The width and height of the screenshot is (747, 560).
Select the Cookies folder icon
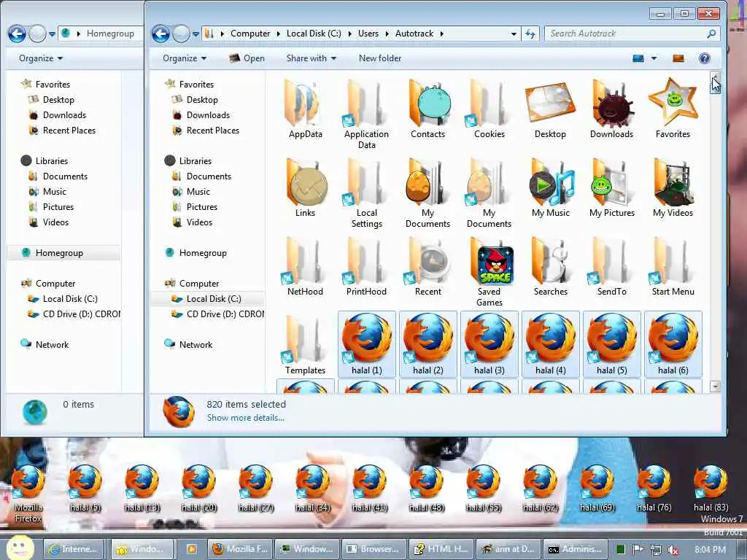tap(489, 109)
